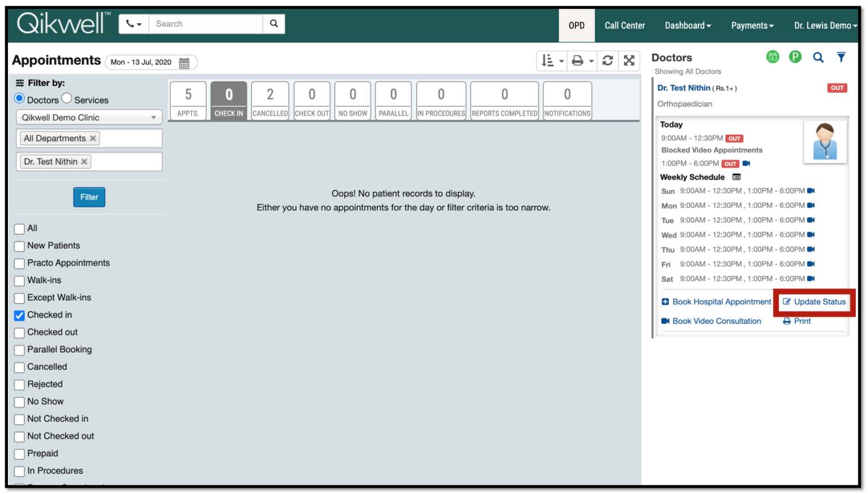
Task: Uncheck the Checked in filter checkbox
Action: coord(19,315)
